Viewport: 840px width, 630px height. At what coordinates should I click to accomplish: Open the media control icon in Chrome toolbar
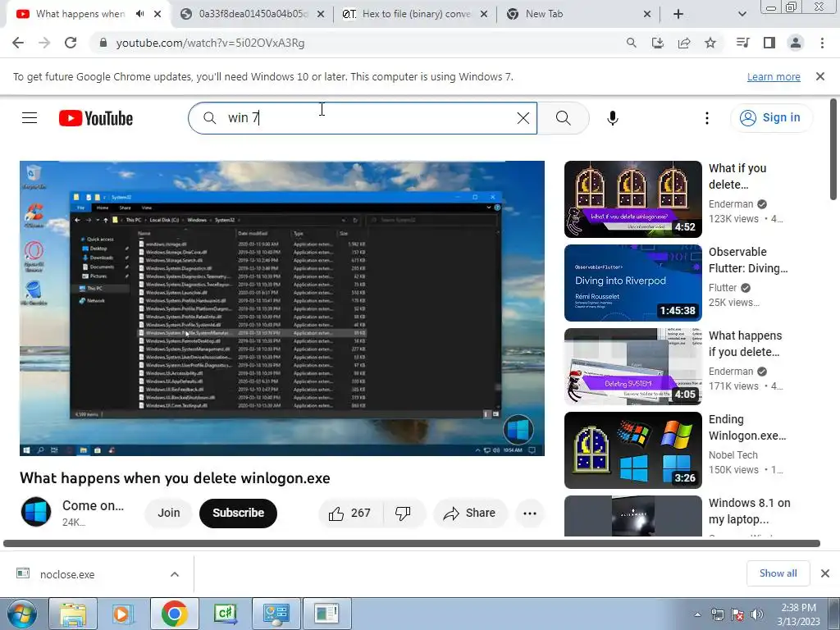point(742,43)
